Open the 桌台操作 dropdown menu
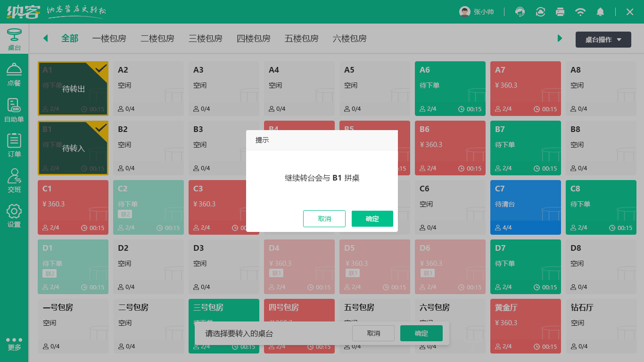The image size is (644, 362). click(603, 40)
